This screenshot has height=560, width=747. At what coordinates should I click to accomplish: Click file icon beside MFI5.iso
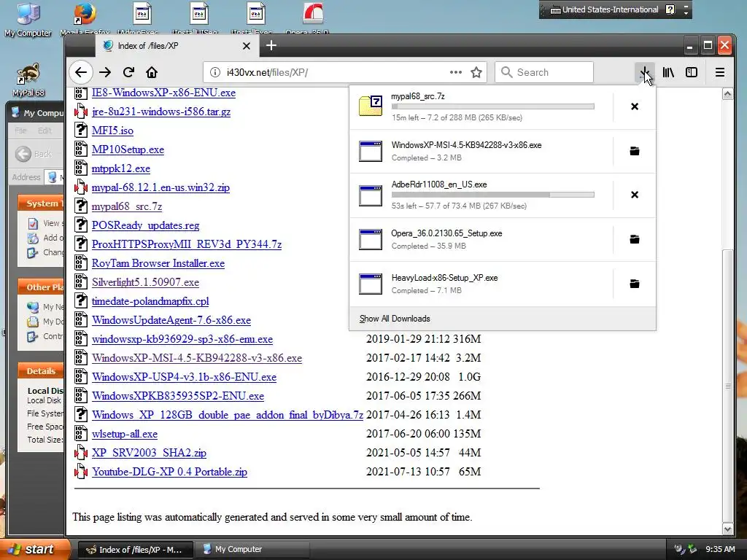(81, 130)
